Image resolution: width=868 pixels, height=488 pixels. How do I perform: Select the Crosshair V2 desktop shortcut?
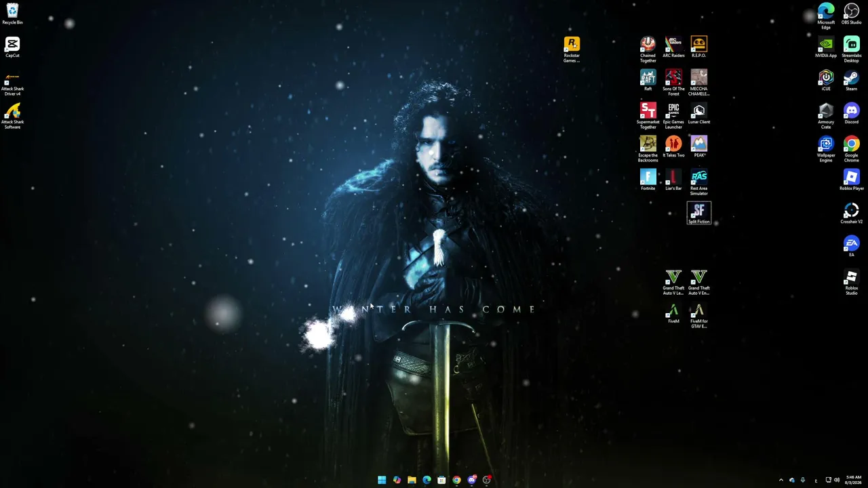852,213
